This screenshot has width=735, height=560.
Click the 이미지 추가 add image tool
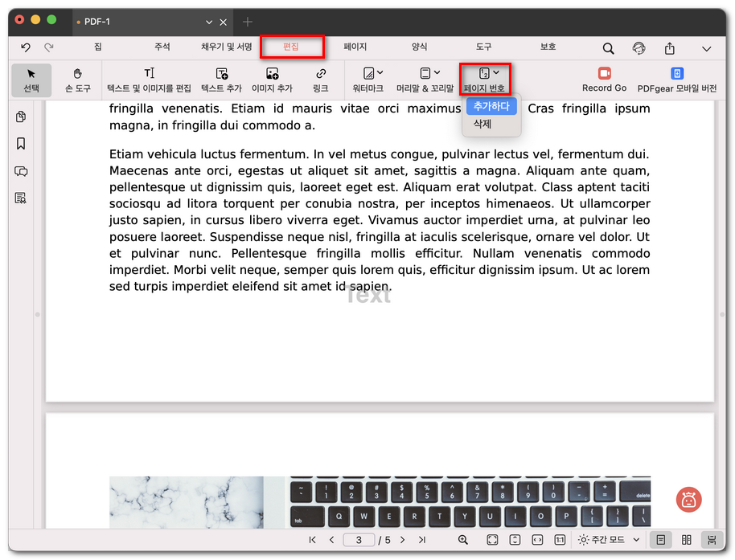(272, 80)
